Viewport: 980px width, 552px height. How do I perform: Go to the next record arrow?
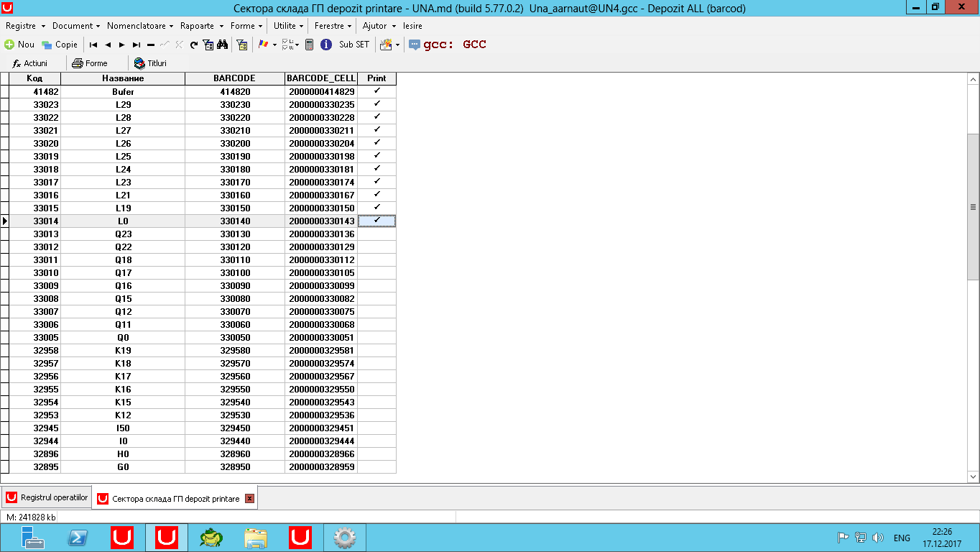122,45
